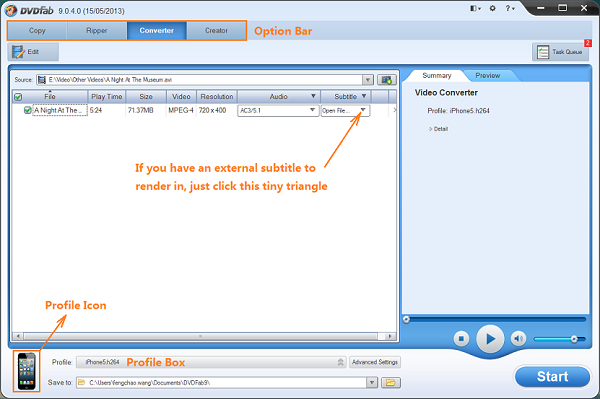Screen dimensions: 600x399
Task: Click the horizontal scrollbar right arrow
Action: pos(390,336)
